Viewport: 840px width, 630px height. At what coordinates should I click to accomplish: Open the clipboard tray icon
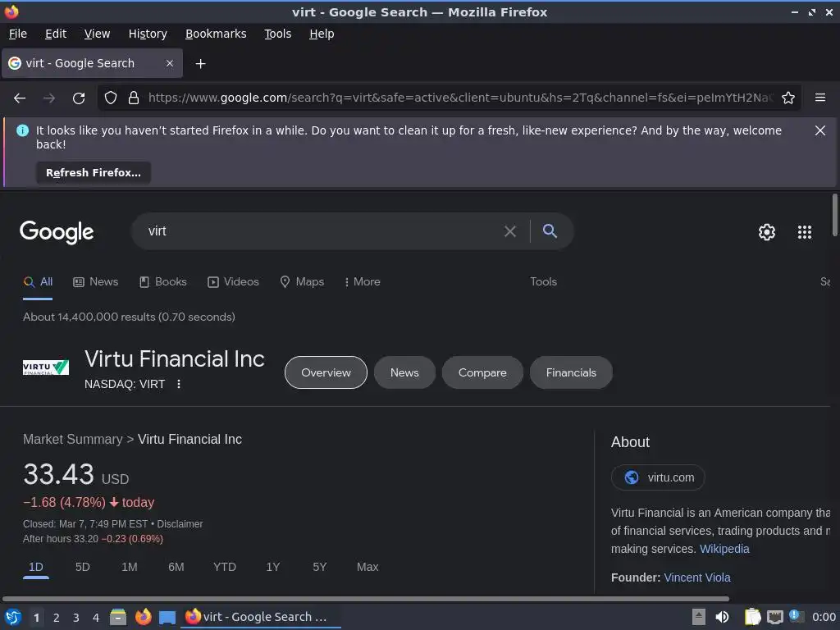click(753, 617)
